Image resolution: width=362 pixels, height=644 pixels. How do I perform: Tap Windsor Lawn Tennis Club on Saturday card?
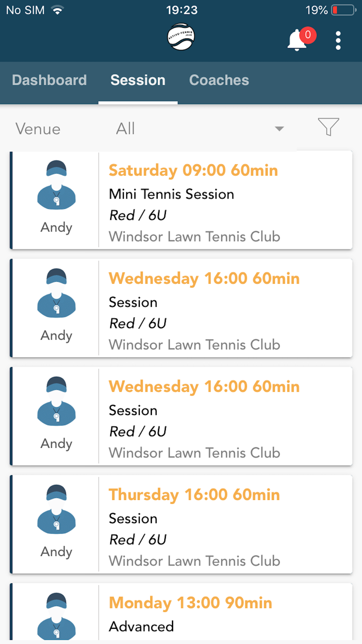[x=194, y=237]
